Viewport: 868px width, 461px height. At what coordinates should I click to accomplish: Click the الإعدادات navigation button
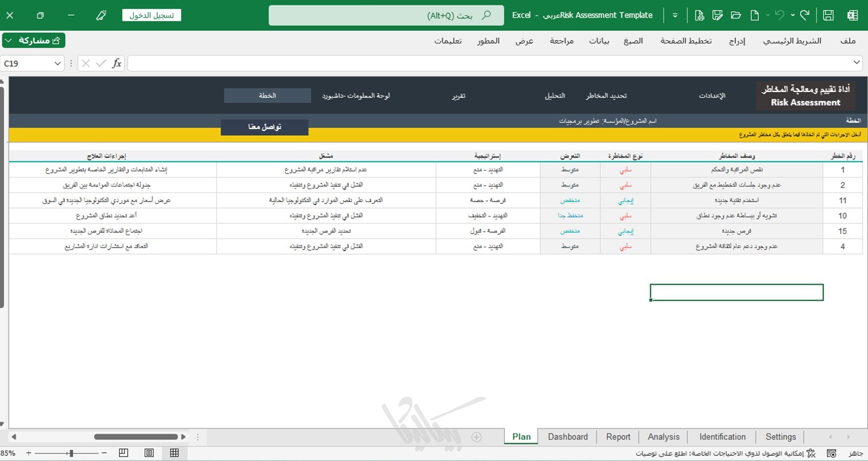(x=711, y=96)
